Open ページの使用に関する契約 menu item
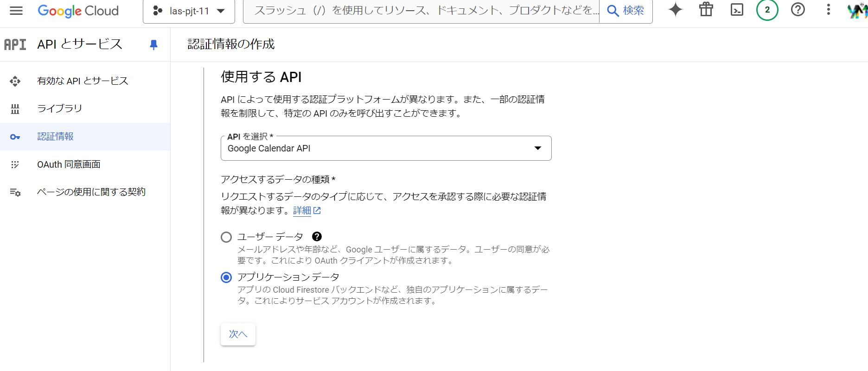Screen dimensions: 868x371 tap(85, 192)
